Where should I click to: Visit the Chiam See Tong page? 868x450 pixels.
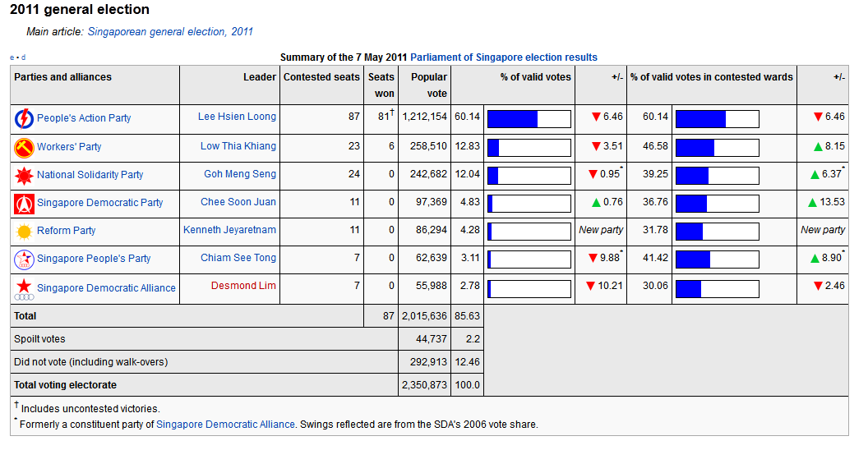tap(238, 258)
